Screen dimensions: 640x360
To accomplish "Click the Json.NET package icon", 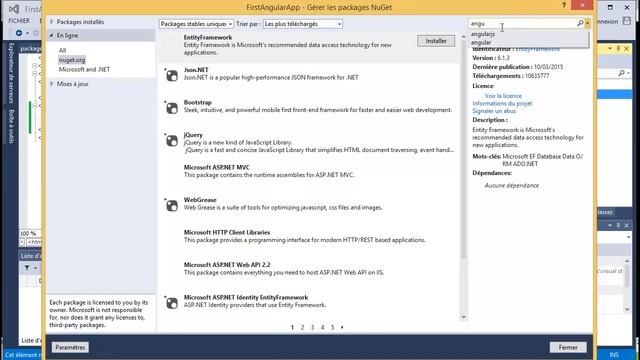I will (x=172, y=76).
